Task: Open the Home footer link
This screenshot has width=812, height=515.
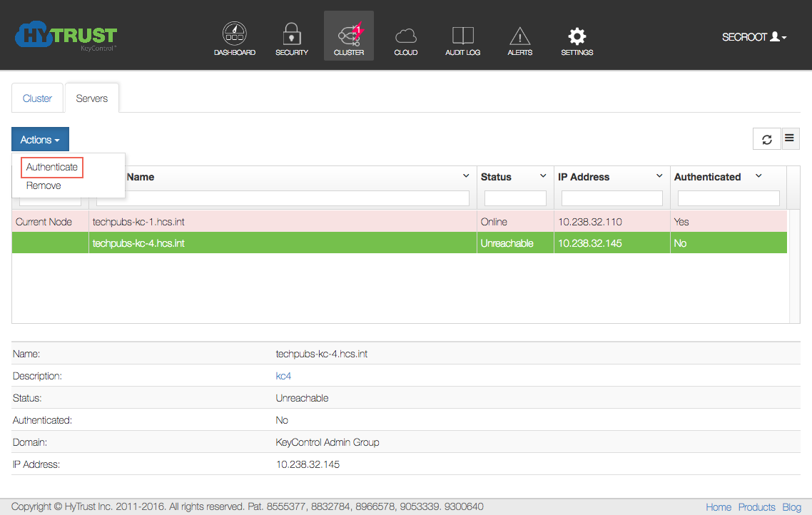Action: point(719,507)
